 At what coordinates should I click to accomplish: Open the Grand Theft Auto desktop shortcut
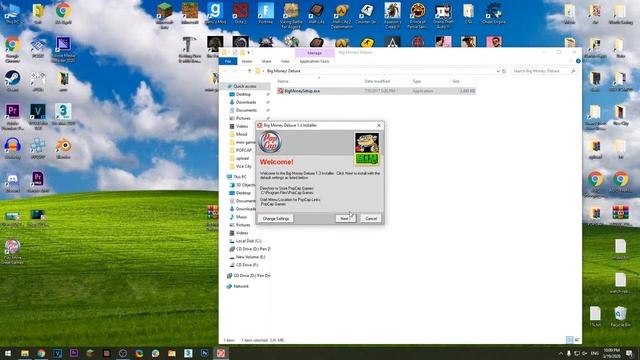443,15
